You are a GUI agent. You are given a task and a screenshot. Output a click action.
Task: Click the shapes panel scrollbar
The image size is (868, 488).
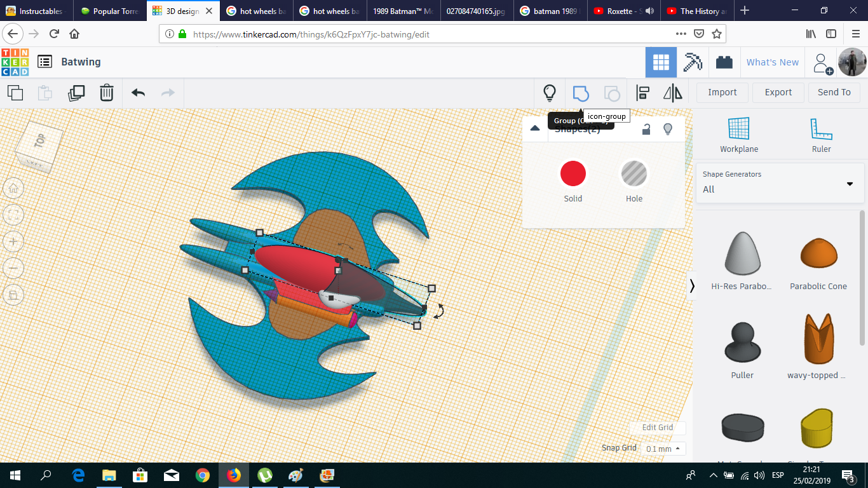[862, 278]
